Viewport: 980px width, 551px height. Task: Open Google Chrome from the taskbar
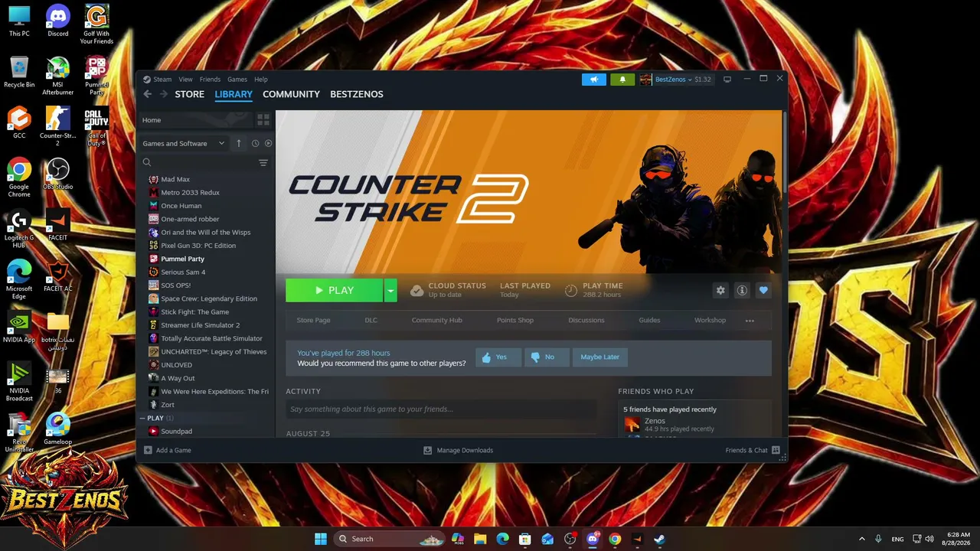tap(615, 539)
